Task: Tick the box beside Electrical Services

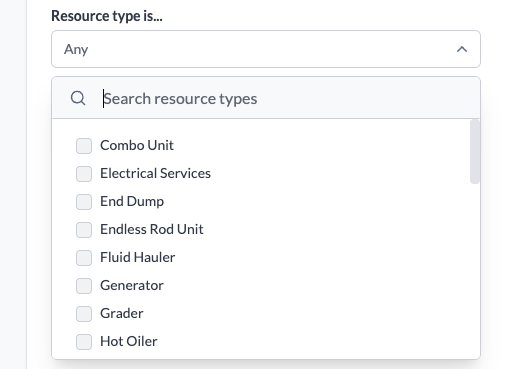Action: (x=84, y=174)
